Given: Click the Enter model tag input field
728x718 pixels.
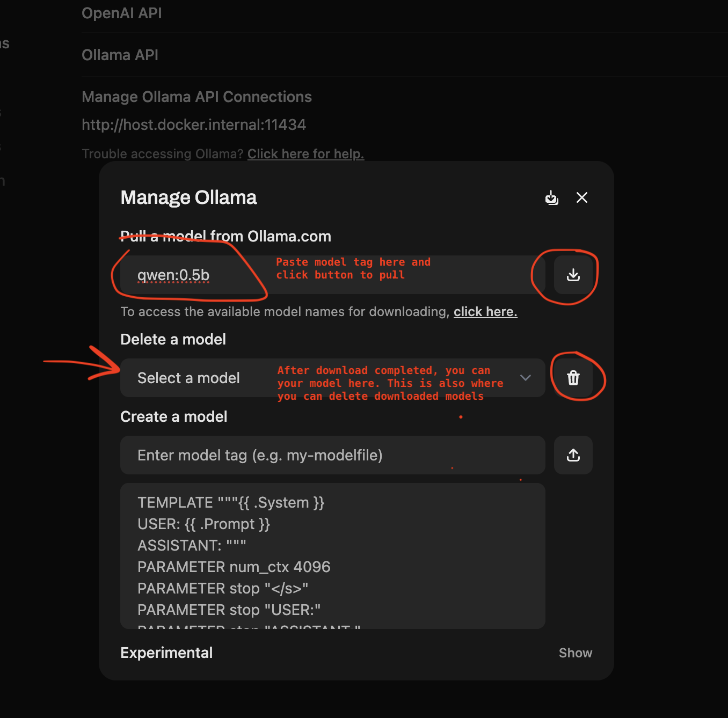Looking at the screenshot, I should coord(333,455).
